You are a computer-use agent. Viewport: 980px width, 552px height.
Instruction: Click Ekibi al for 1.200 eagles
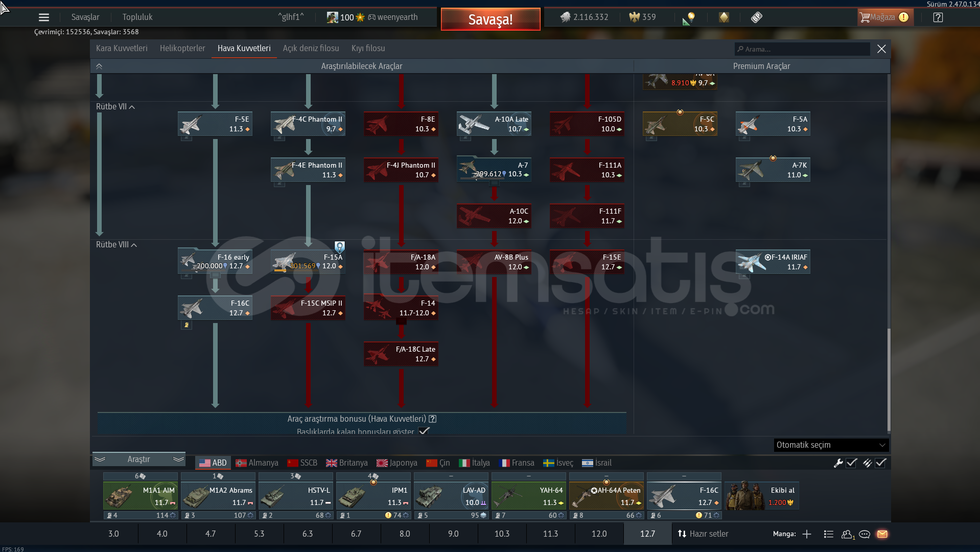(x=762, y=496)
